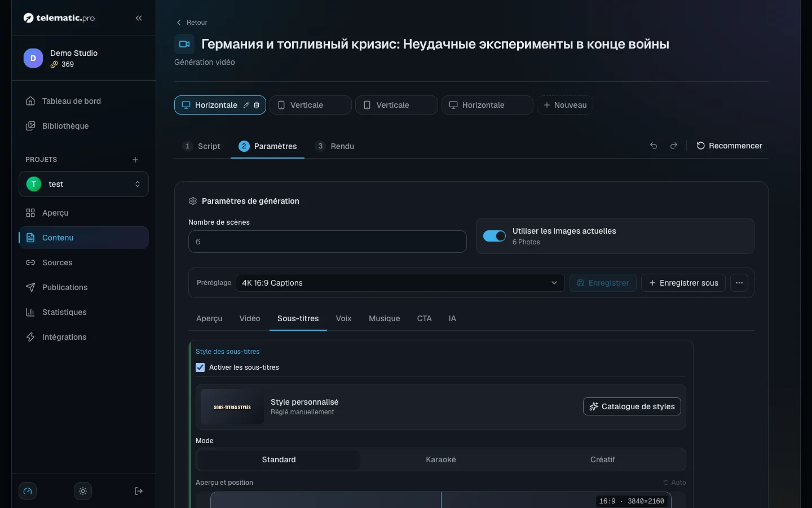
Task: Switch to the Musique settings tab
Action: tap(385, 318)
